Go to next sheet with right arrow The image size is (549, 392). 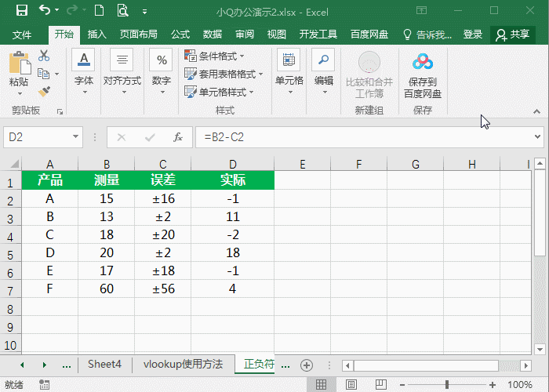[x=45, y=365]
